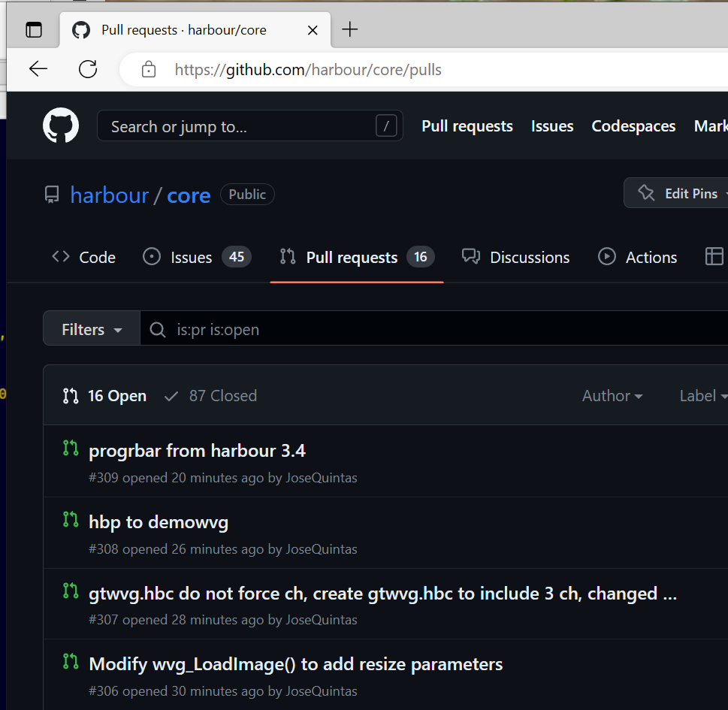Switch to the Code repository tab
Viewport: 728px width, 710px height.
click(83, 257)
